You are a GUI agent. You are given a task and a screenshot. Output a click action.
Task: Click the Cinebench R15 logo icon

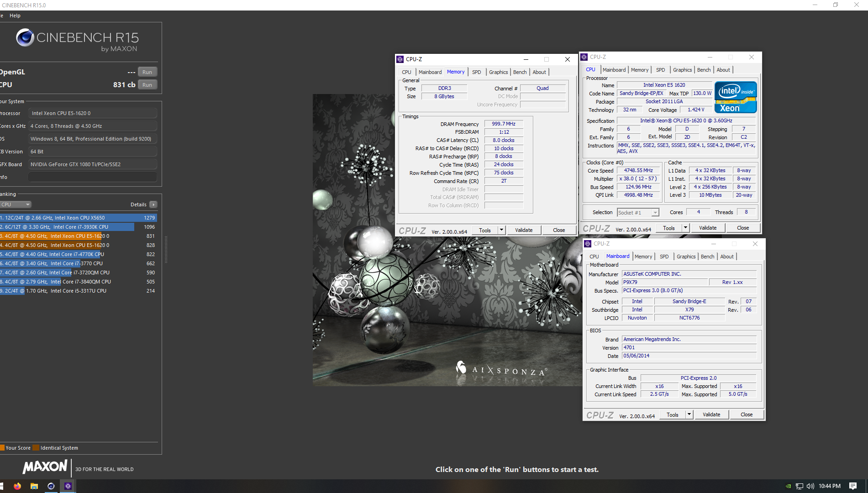[x=25, y=37]
